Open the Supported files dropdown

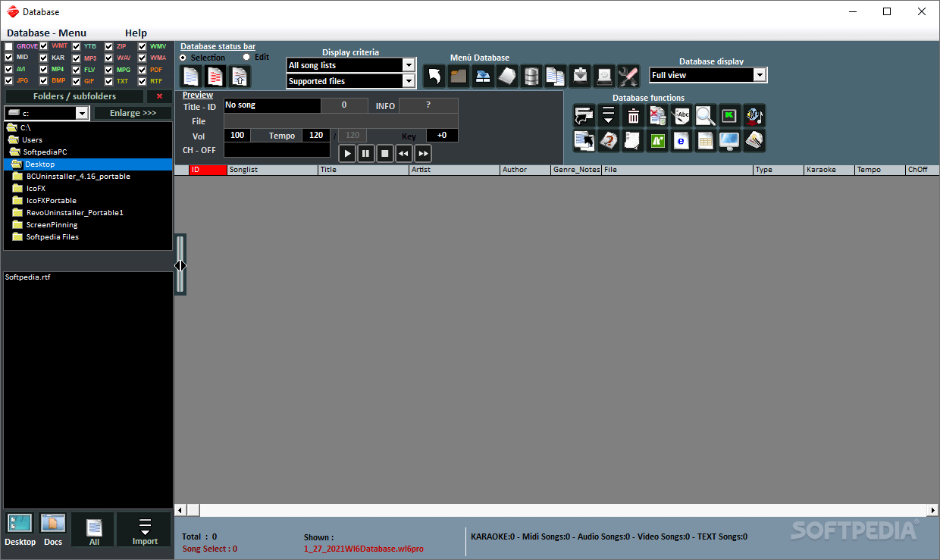tap(409, 80)
